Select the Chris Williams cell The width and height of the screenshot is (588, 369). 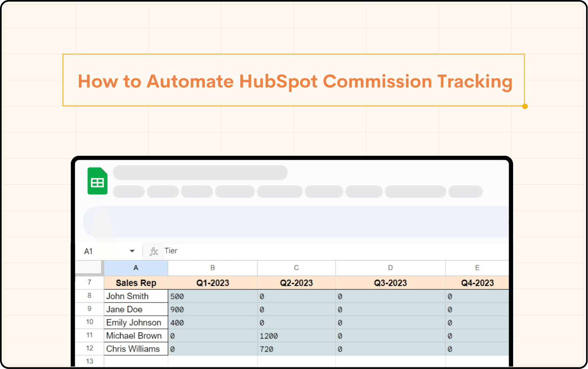click(136, 349)
